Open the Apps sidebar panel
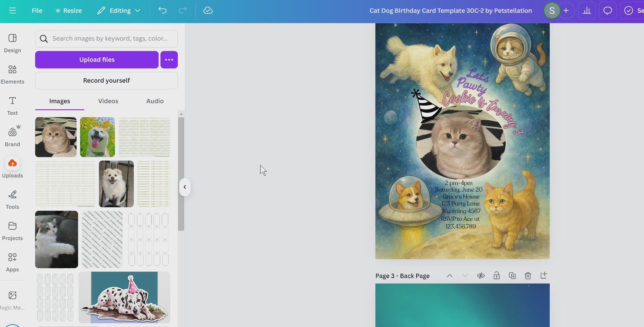Viewport: 644px width, 327px height. coord(12,263)
